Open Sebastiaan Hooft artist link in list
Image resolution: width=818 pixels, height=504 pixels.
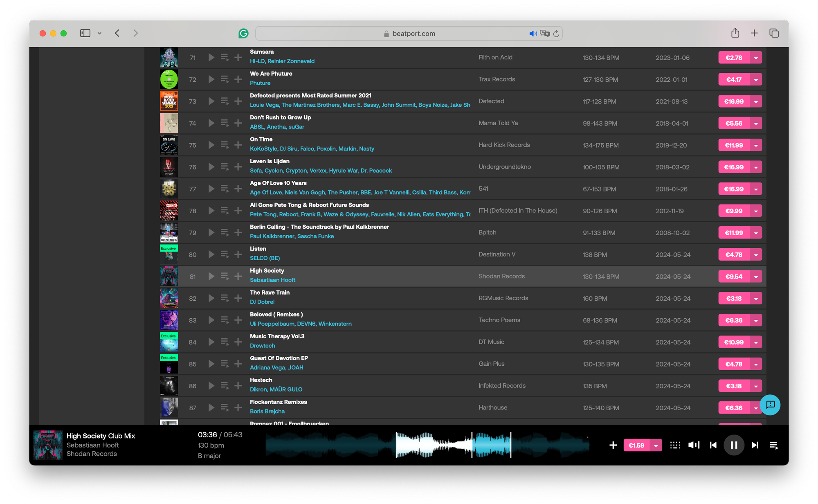272,280
